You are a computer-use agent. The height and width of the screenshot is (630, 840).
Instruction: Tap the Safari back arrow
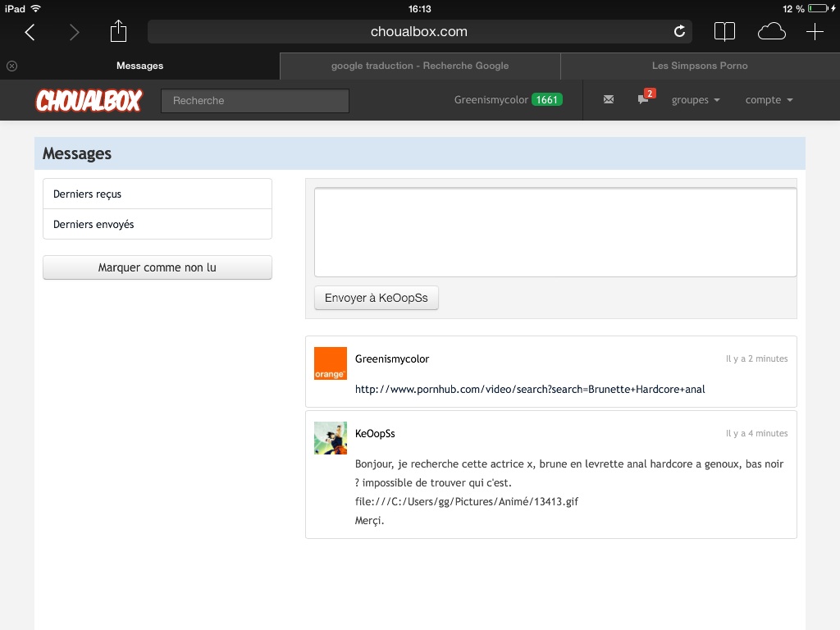30,32
